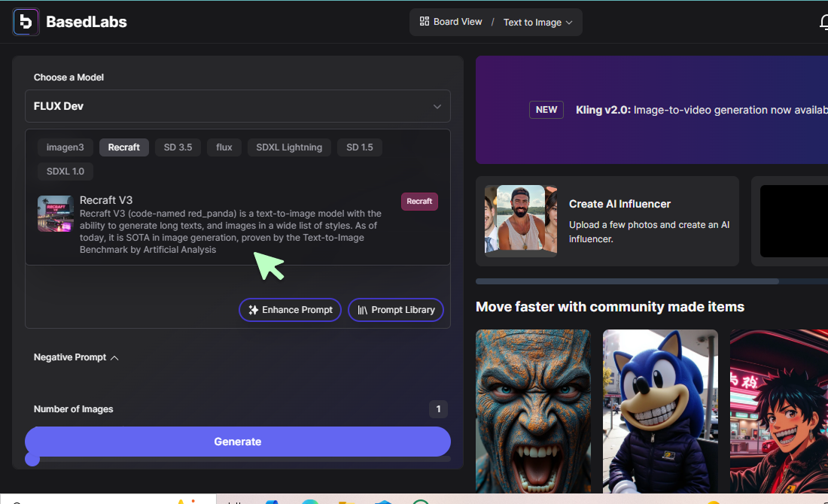Screen dimensions: 828x504
Task: Click the Number of Images label
Action: (74, 409)
